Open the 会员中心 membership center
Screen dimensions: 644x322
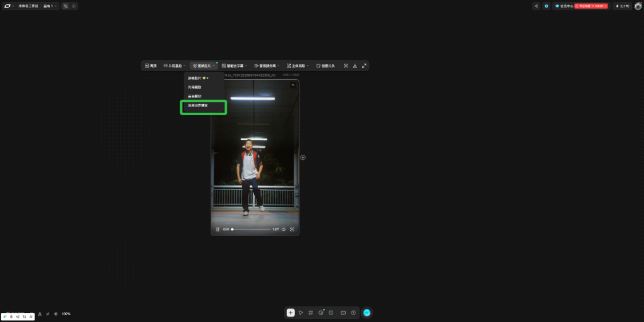(x=564, y=6)
